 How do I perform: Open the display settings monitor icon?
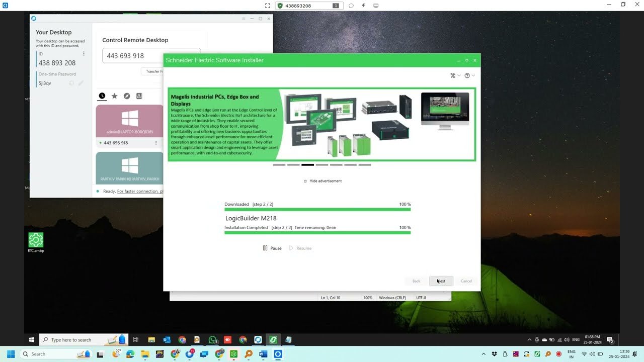point(376,6)
